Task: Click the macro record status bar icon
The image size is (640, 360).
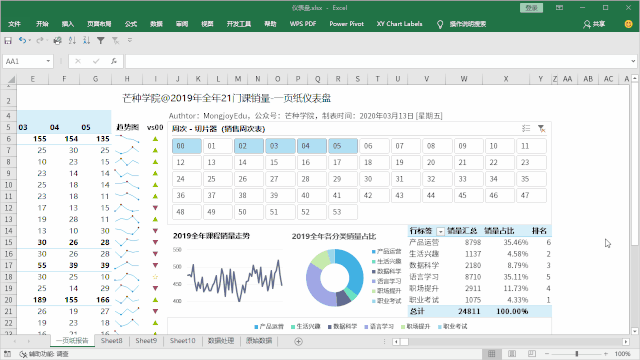Action: click(7, 354)
